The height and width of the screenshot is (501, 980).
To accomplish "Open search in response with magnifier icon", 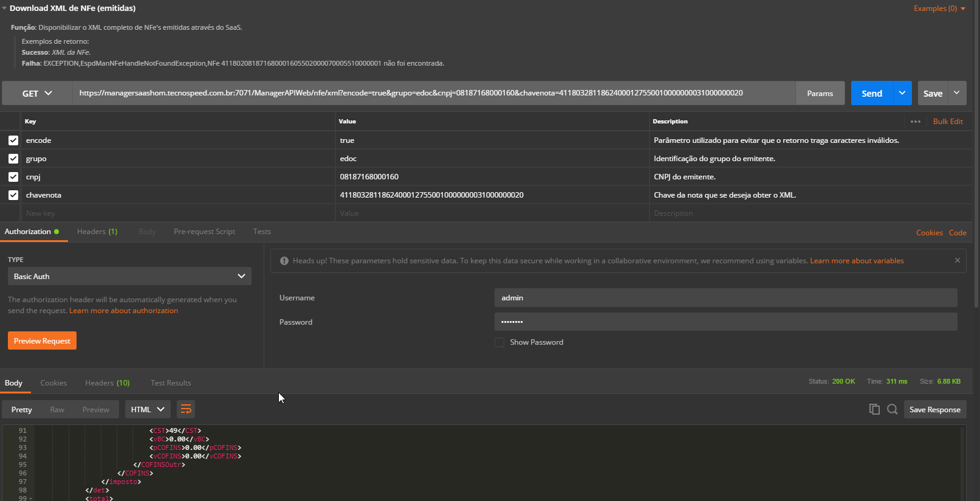I will click(892, 409).
